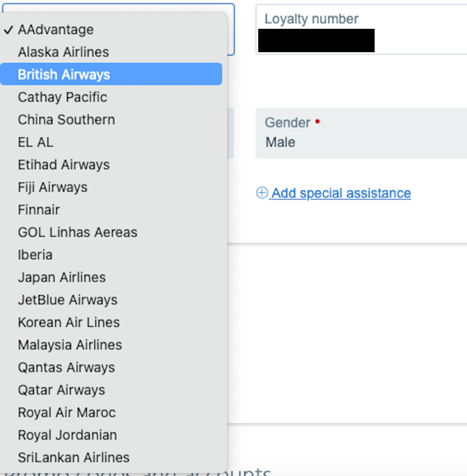Pick Cathay Pacific from the list
Image resolution: width=467 pixels, height=476 pixels.
tap(62, 97)
